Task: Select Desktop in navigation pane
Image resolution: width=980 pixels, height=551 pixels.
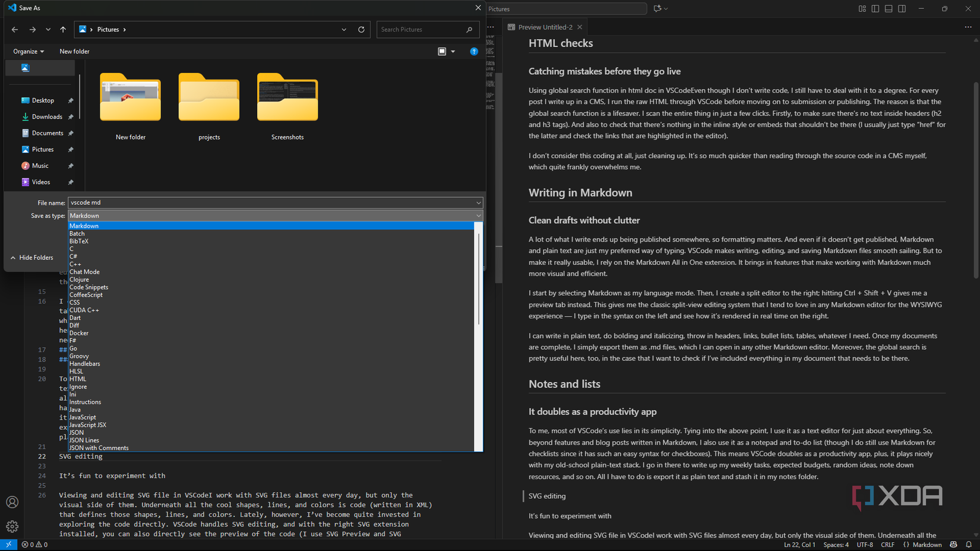Action: click(x=43, y=100)
